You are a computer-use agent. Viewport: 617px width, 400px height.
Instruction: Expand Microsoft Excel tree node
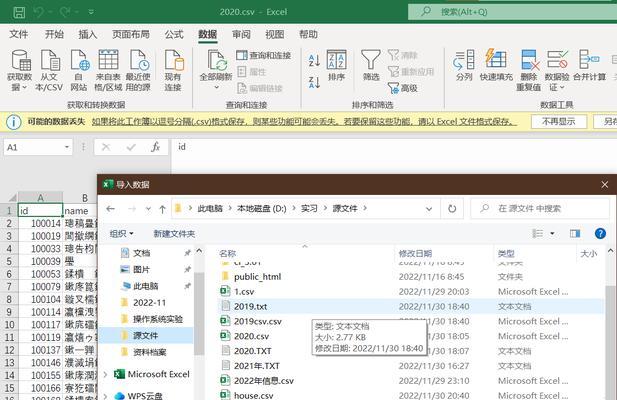tap(105, 374)
